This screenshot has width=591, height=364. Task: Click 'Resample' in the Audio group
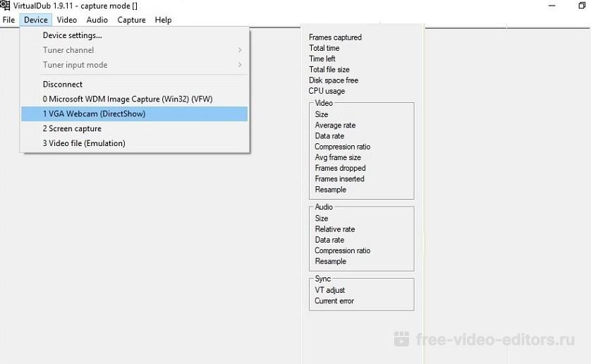[330, 261]
